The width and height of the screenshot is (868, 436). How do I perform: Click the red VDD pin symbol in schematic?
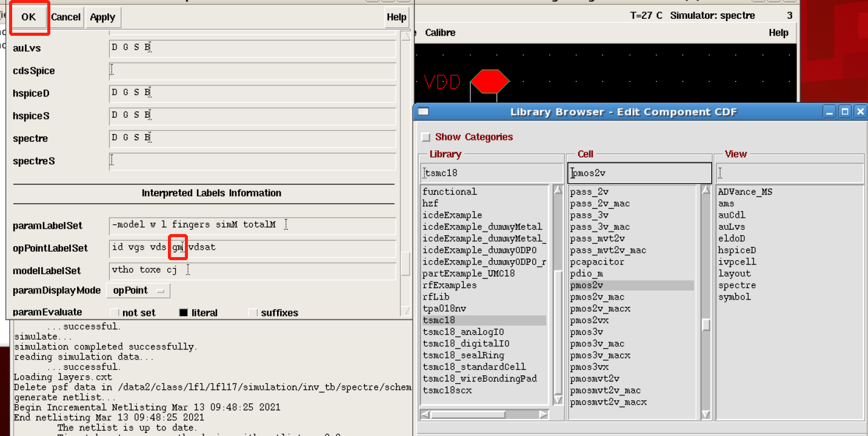click(x=490, y=82)
